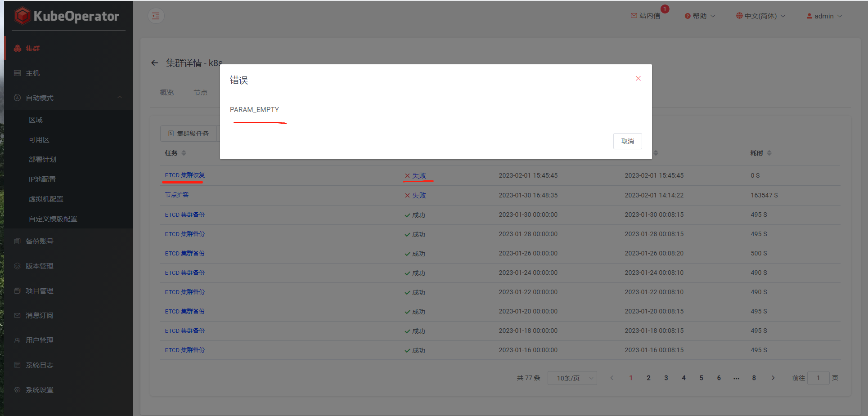The image size is (868, 416).
Task: Click the 备份账号 backup accounts icon
Action: pyautogui.click(x=18, y=241)
